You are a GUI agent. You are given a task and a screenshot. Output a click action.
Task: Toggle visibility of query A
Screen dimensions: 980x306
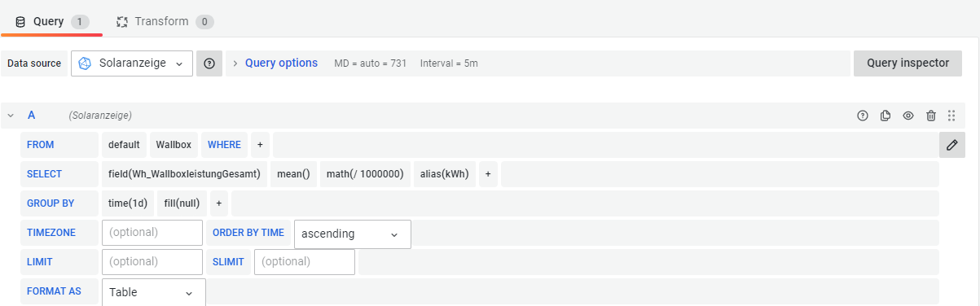point(908,116)
